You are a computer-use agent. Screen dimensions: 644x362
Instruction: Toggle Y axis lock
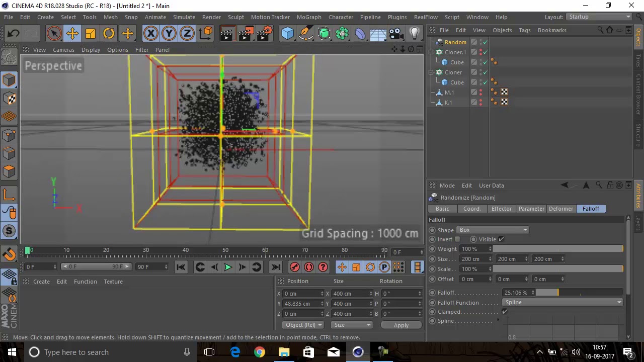(x=169, y=34)
